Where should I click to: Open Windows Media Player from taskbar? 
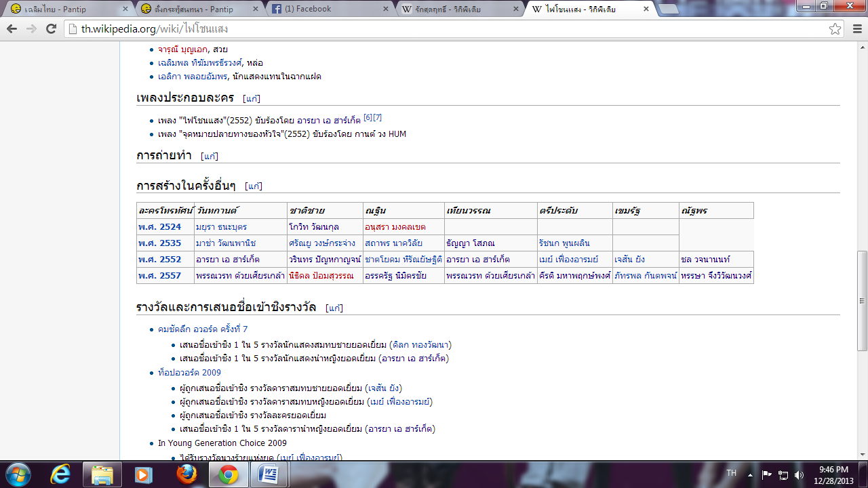pos(144,474)
